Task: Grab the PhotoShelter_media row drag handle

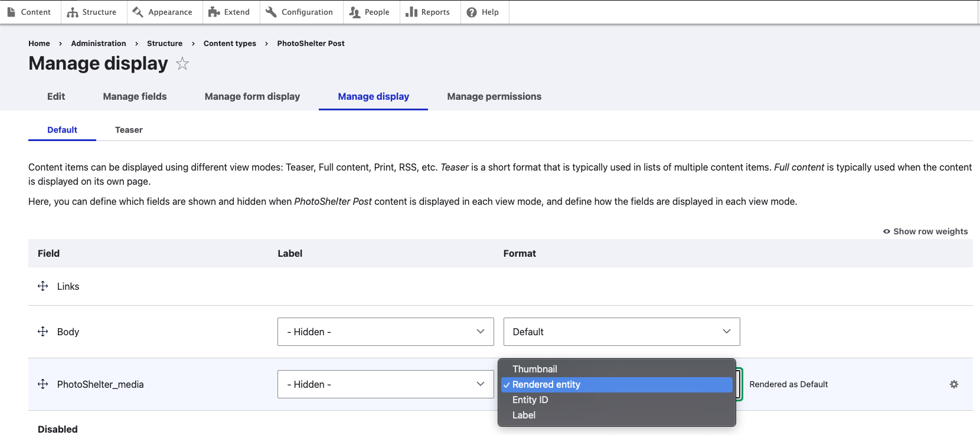Action: pyautogui.click(x=43, y=384)
